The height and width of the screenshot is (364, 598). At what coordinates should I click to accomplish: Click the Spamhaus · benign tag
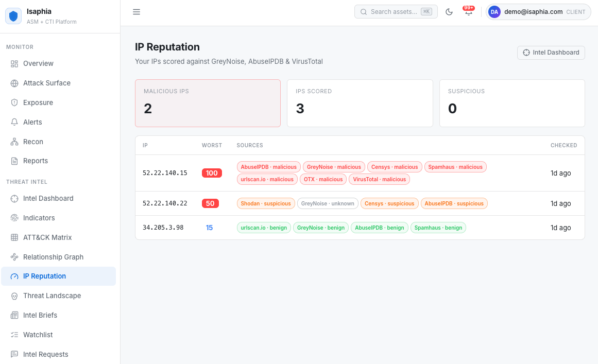click(438, 228)
